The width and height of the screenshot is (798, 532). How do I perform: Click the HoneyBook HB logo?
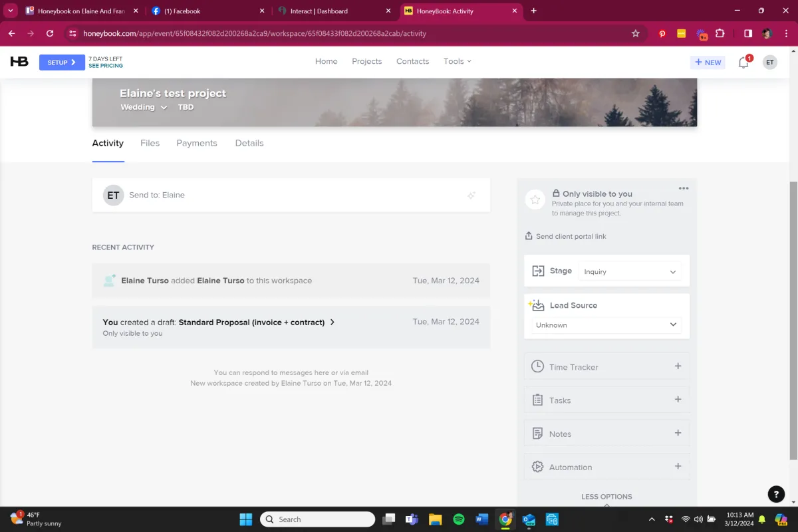(x=19, y=61)
